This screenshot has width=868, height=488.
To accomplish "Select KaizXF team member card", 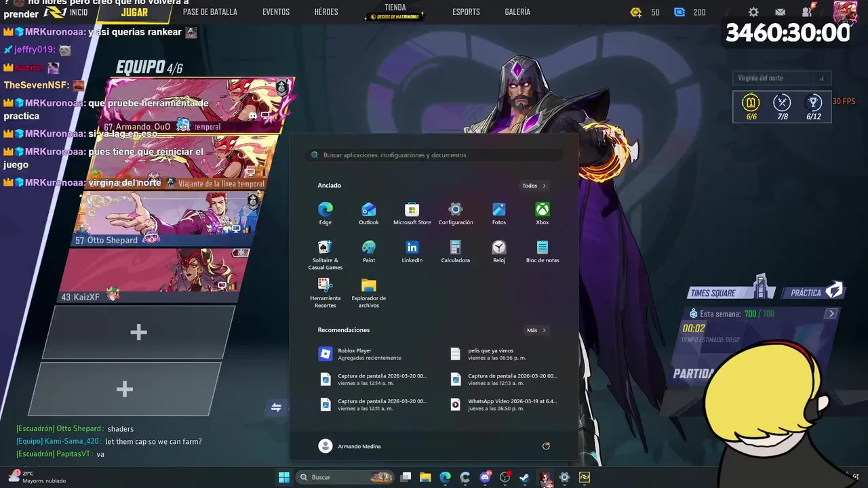I will (x=153, y=274).
